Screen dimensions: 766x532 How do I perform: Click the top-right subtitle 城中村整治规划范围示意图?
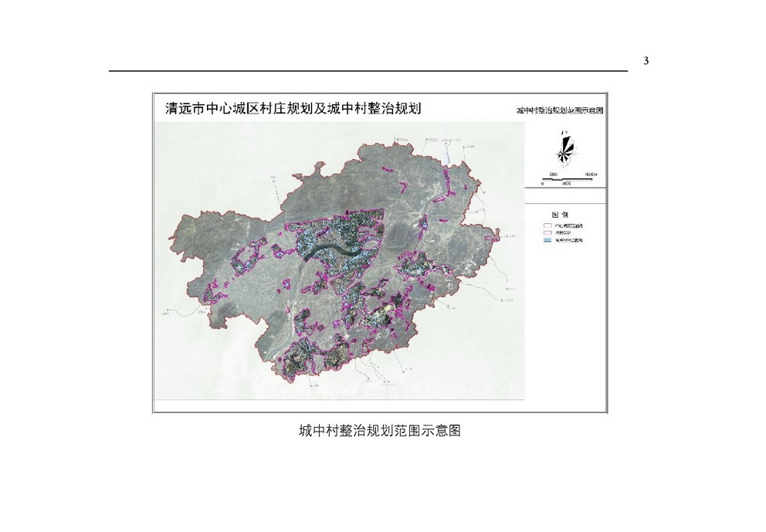(x=559, y=110)
